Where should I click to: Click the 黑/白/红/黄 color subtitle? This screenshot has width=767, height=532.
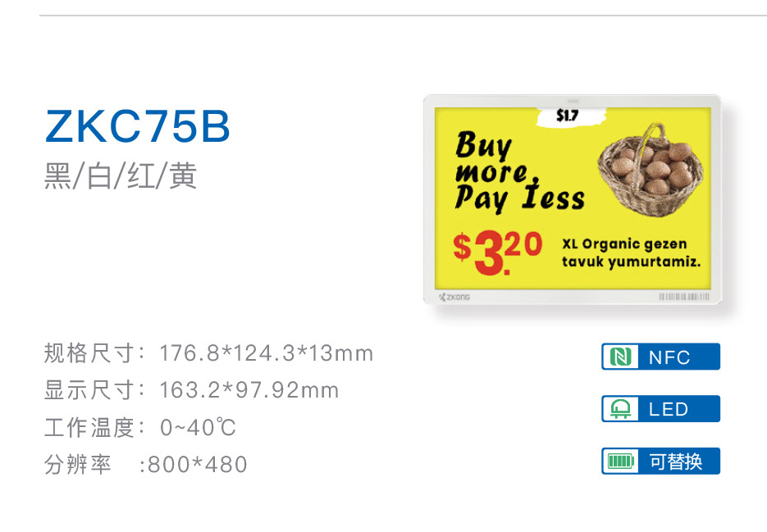[121, 176]
